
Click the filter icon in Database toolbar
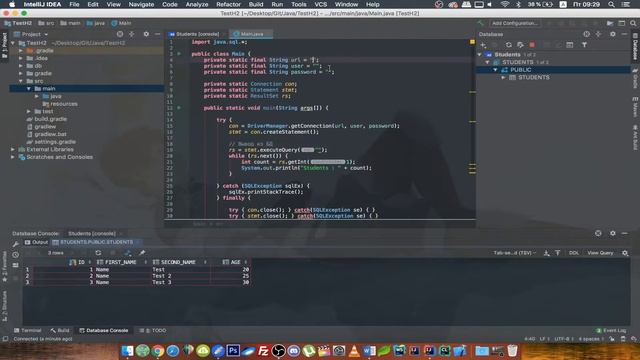click(584, 45)
